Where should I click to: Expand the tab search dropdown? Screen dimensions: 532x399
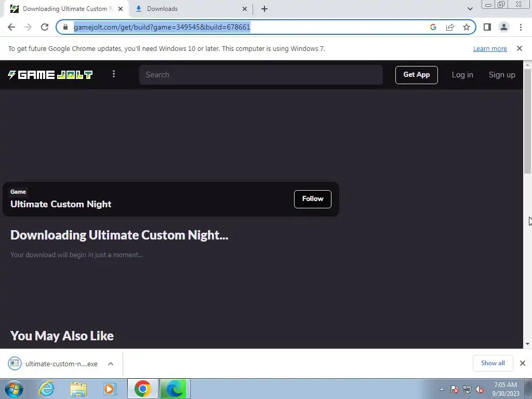tap(470, 9)
